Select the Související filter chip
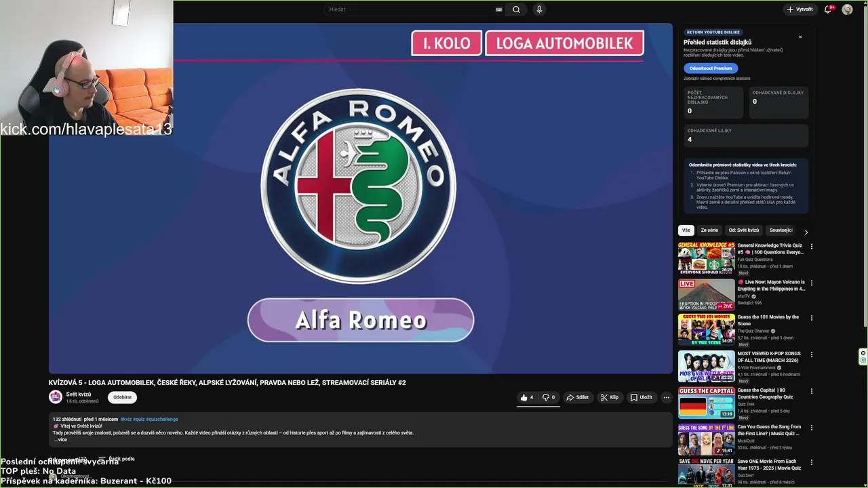This screenshot has height=488, width=868. pos(781,230)
